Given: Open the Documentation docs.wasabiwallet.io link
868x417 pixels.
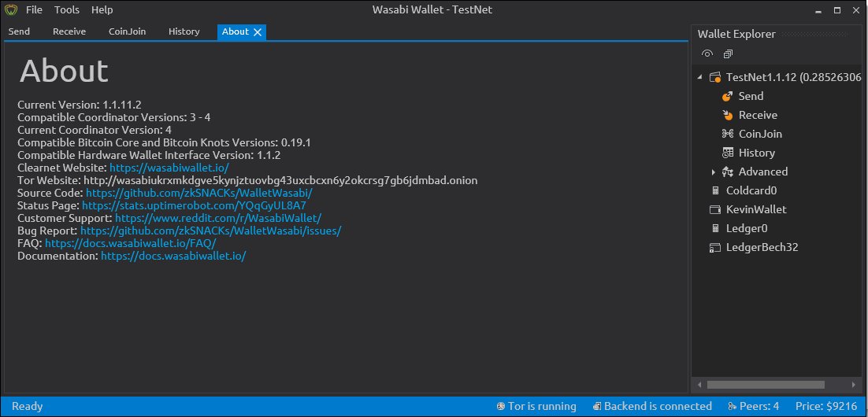Looking at the screenshot, I should click(173, 256).
